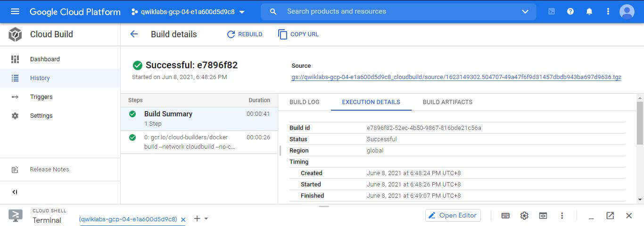Open the gs:// source tarball link
The width and height of the screenshot is (644, 226).
click(456, 77)
